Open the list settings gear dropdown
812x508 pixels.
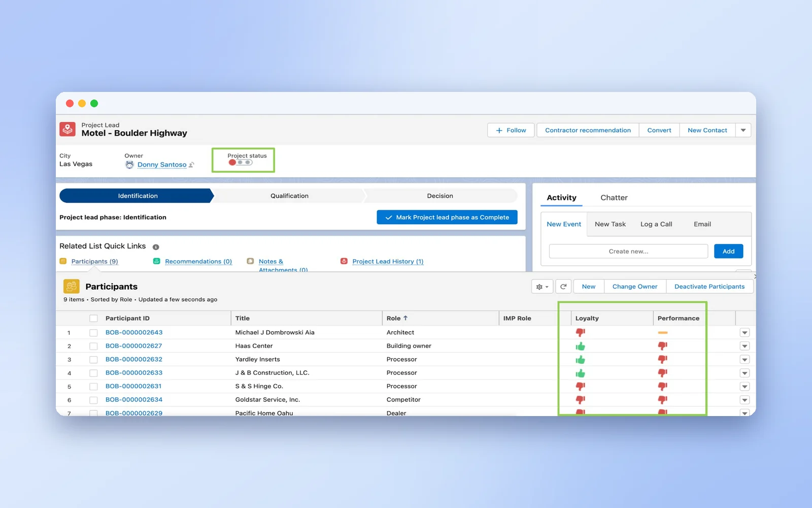point(543,287)
